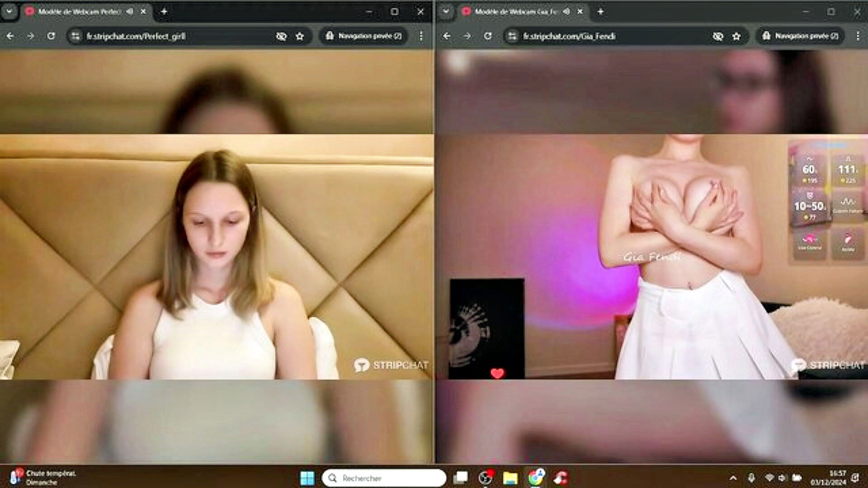Open site info icon in left address bar
The width and height of the screenshot is (868, 488).
(x=75, y=36)
